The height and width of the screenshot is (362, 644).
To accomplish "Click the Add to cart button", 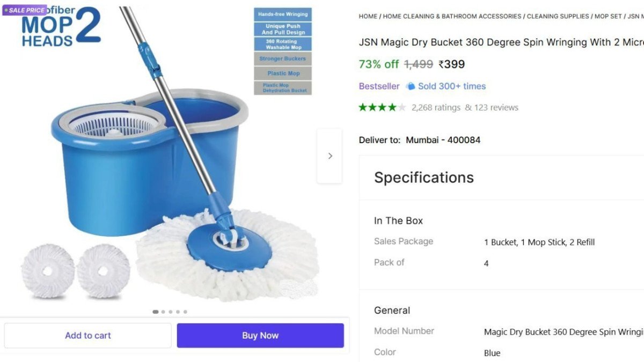I will (x=87, y=335).
